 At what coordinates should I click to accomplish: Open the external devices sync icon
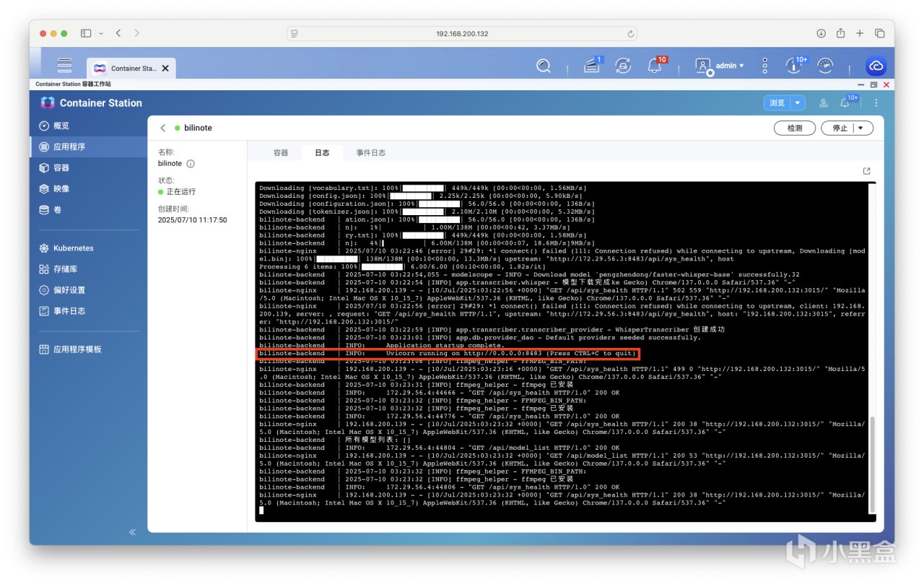[x=623, y=66]
